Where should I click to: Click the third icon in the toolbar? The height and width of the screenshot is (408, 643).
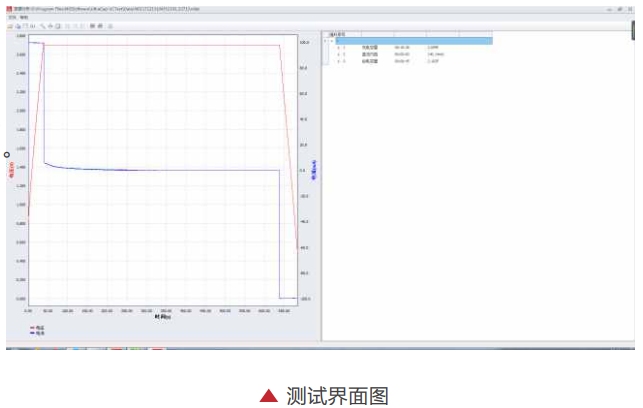23,25
